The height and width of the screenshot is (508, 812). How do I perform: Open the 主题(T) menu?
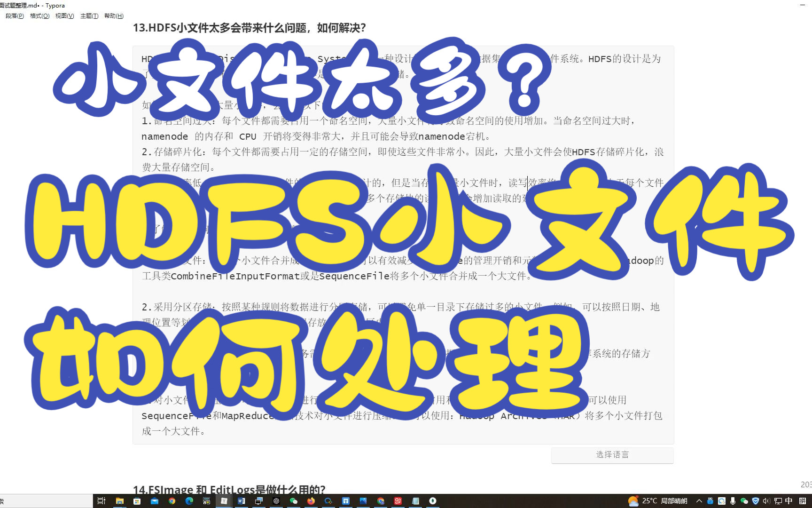89,16
